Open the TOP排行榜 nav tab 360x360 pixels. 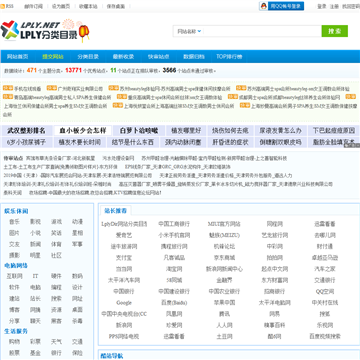pos(229,57)
